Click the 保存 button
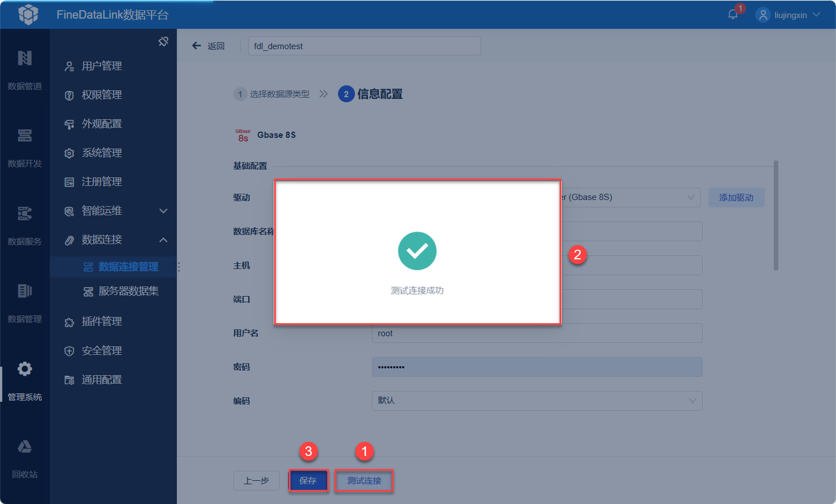836x504 pixels. pos(308,481)
